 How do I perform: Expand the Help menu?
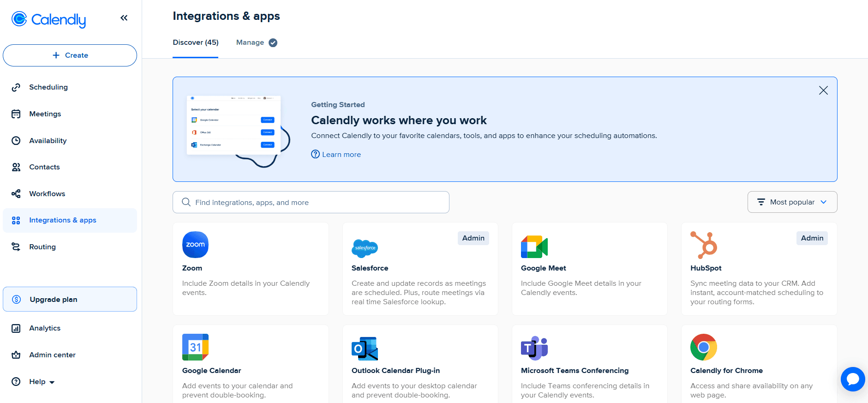pos(42,382)
